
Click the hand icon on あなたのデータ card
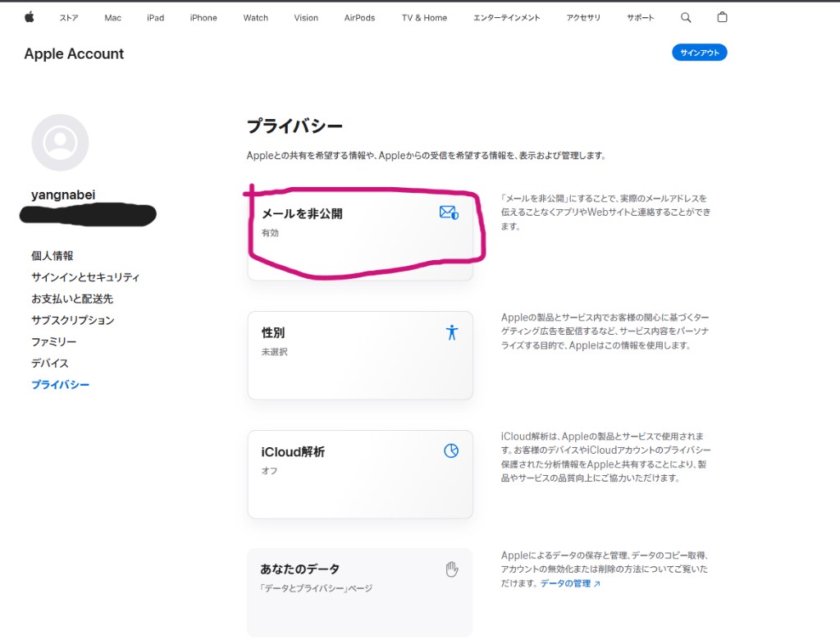coord(452,569)
